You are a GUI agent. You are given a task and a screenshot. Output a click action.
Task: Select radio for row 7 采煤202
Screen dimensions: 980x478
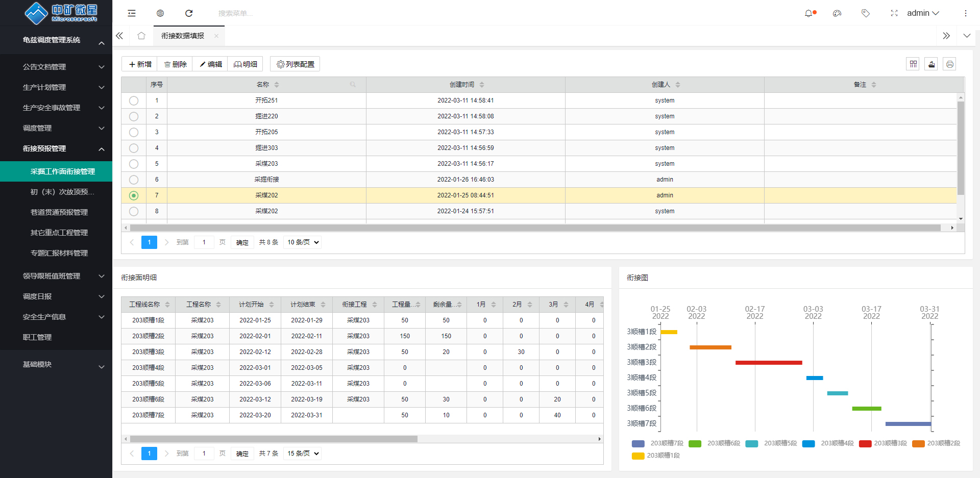tap(134, 195)
